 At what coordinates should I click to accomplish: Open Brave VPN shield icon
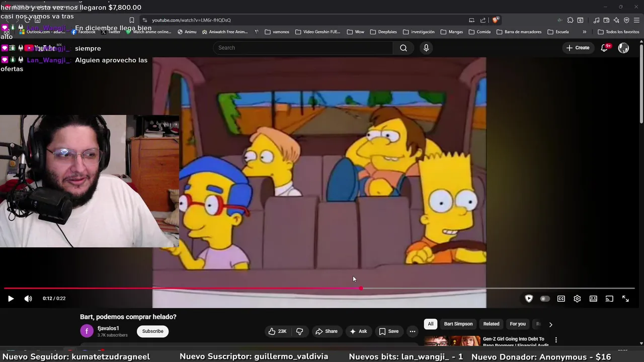pyautogui.click(x=626, y=20)
